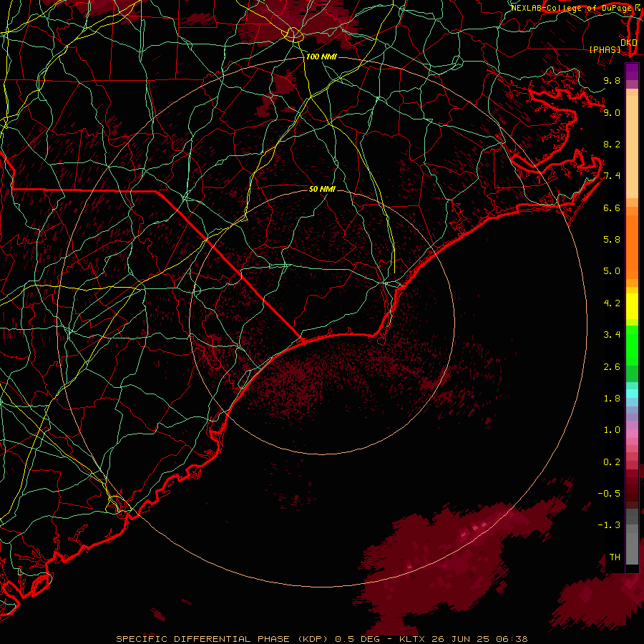Click the TH label on the color scale
This screenshot has height=644, width=644.
click(615, 557)
